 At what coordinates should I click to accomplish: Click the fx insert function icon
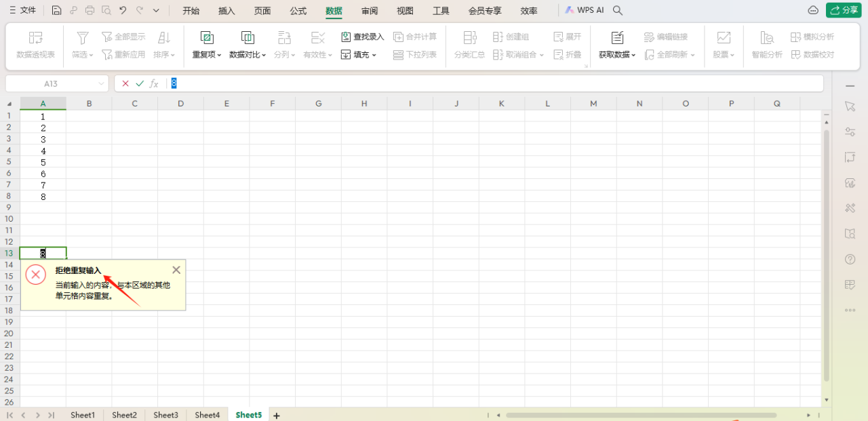click(x=154, y=83)
